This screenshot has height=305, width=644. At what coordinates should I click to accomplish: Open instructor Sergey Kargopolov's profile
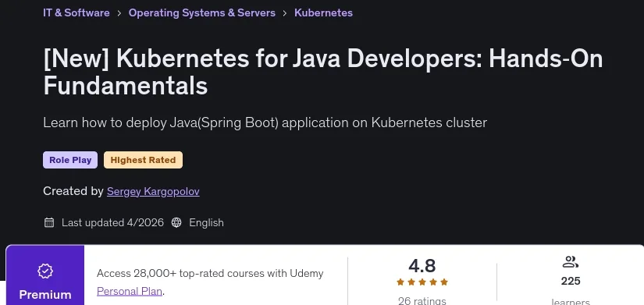[153, 191]
